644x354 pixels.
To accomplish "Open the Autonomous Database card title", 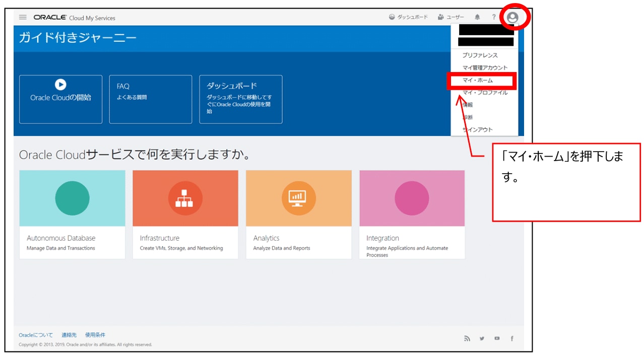I will tap(61, 238).
